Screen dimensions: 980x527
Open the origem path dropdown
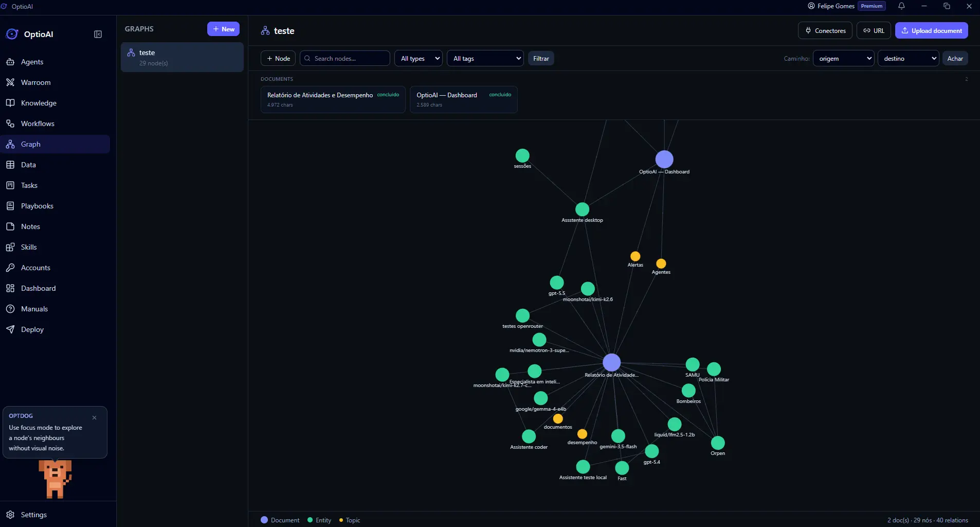point(843,58)
